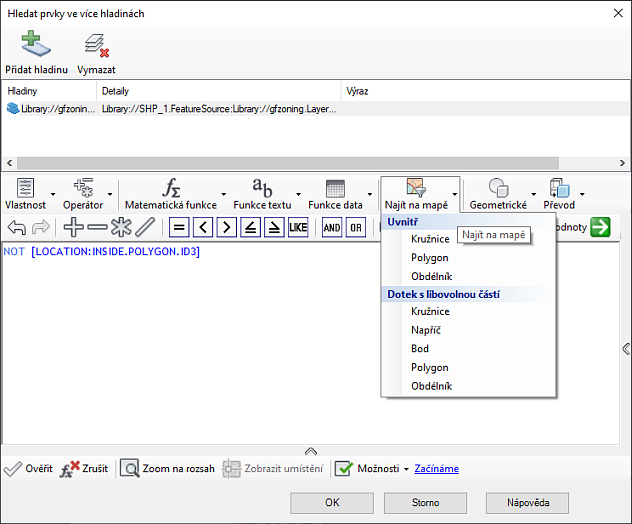Toggle the Najít na mapě dropdown arrow

tap(455, 194)
